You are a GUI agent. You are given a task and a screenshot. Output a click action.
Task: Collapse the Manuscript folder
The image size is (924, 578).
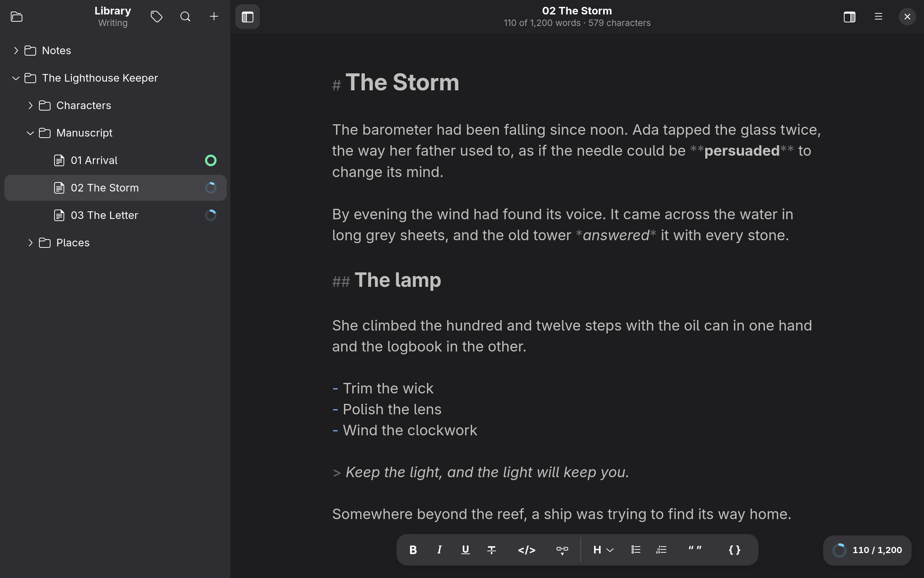point(30,133)
